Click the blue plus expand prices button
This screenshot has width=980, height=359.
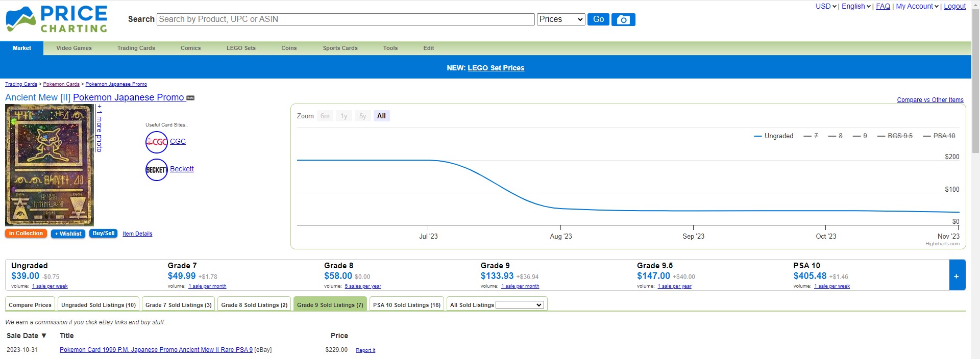click(x=957, y=275)
